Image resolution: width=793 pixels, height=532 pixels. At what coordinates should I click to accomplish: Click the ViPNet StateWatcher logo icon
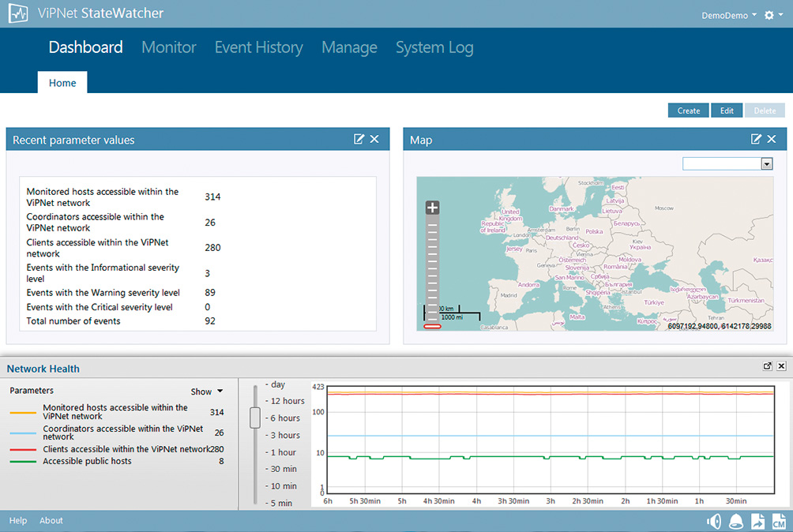point(18,13)
